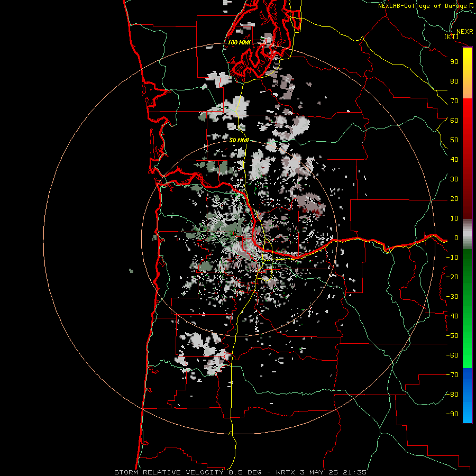476x476 pixels.
Task: Click the -60 value on velocity scale
Action: (452, 355)
